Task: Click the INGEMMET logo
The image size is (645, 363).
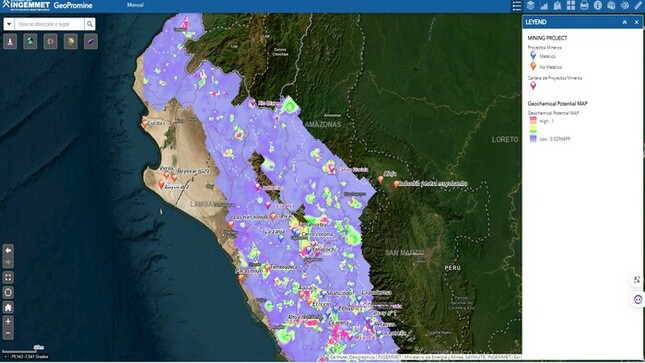Action: (25, 5)
